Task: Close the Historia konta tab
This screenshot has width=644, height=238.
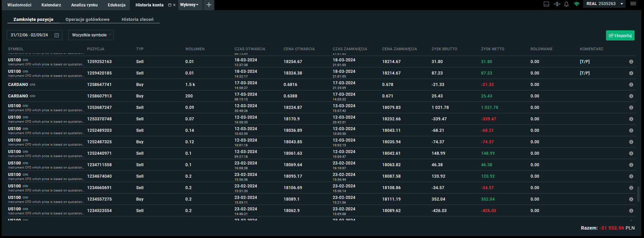Action: 174,5
